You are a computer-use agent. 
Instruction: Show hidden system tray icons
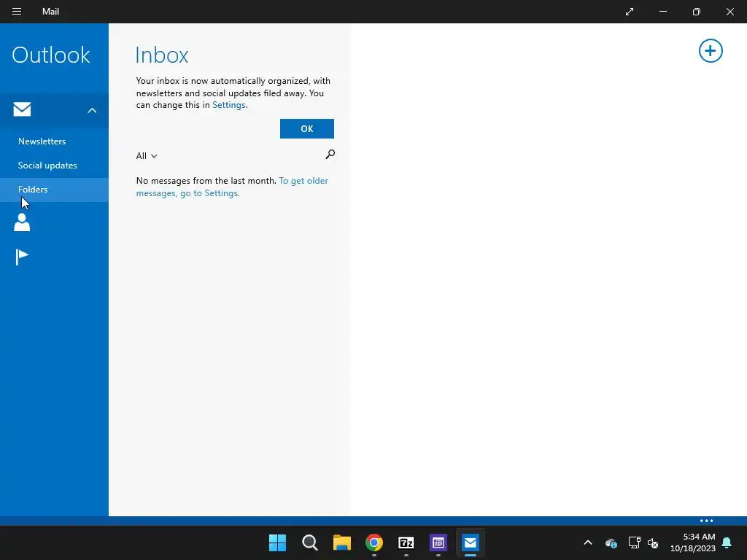(588, 542)
